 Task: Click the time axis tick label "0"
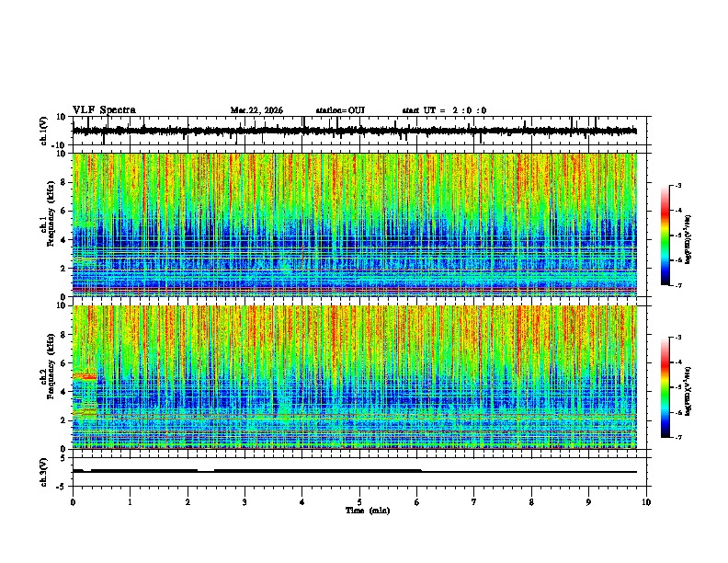(x=73, y=502)
